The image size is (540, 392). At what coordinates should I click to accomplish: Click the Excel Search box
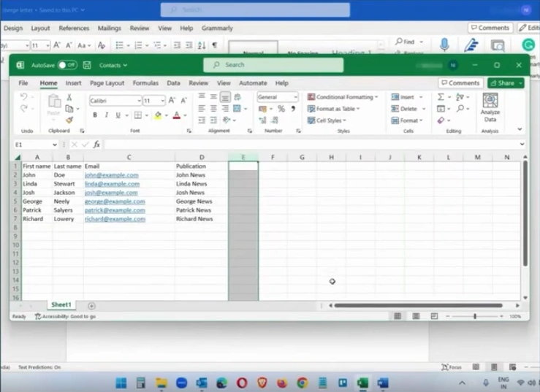pos(273,65)
